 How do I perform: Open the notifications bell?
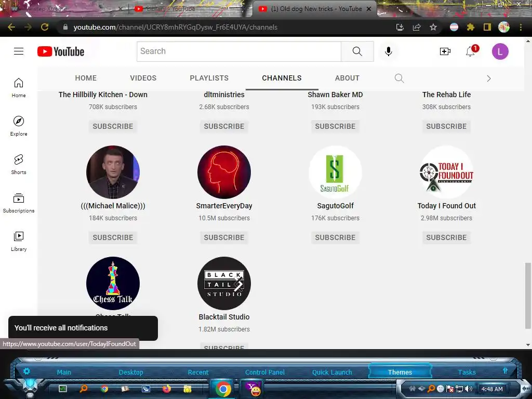(471, 51)
